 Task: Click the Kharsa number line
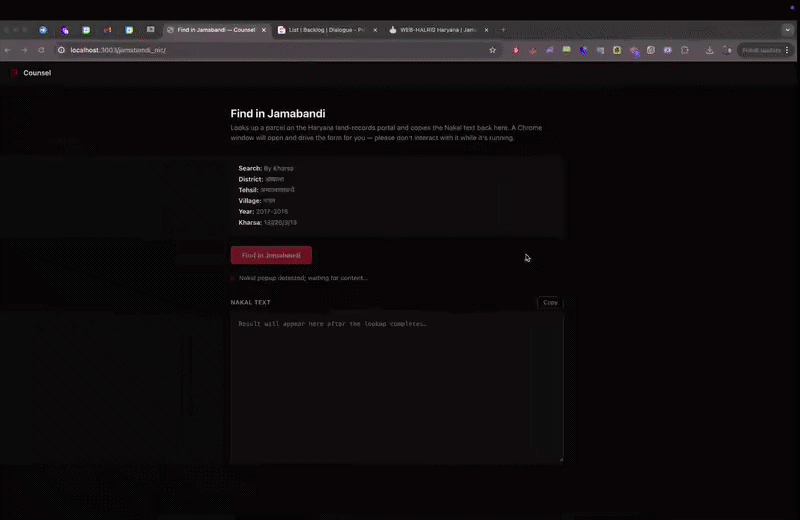tap(267, 222)
